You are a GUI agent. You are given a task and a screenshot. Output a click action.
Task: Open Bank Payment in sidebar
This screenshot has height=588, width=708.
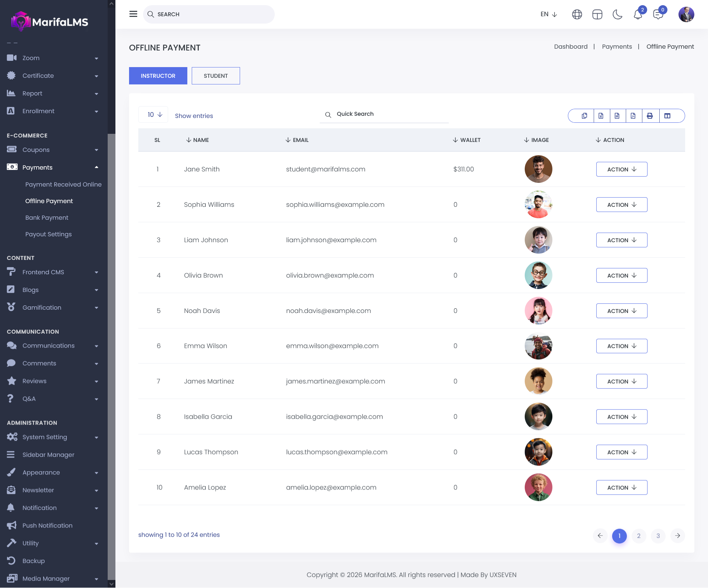click(x=47, y=218)
